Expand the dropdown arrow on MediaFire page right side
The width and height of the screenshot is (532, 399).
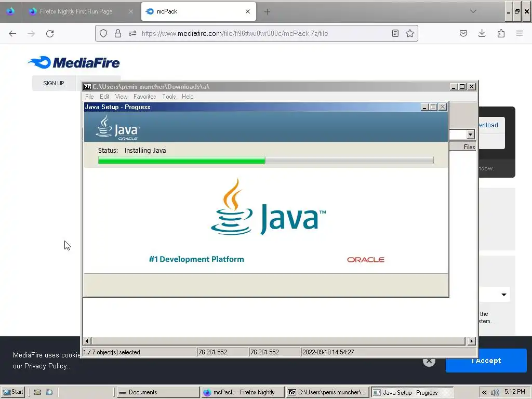[x=504, y=295]
